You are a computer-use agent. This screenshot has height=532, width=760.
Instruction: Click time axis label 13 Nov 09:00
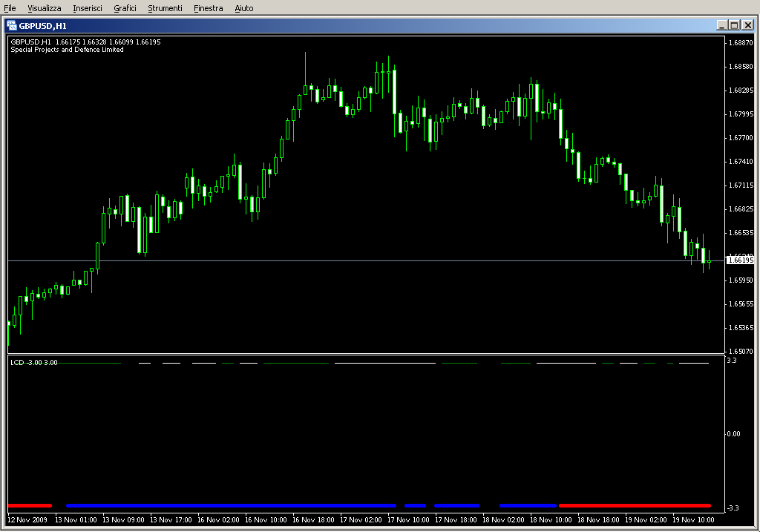pos(124,520)
